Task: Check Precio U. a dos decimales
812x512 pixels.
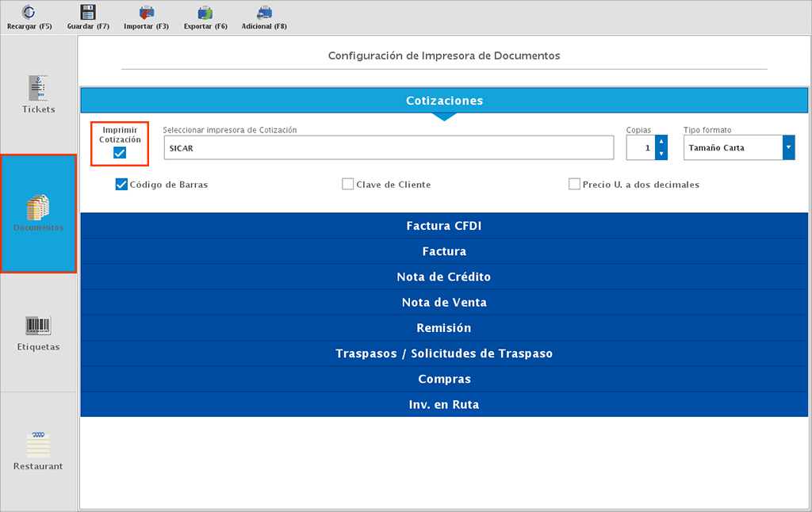Action: (x=574, y=183)
